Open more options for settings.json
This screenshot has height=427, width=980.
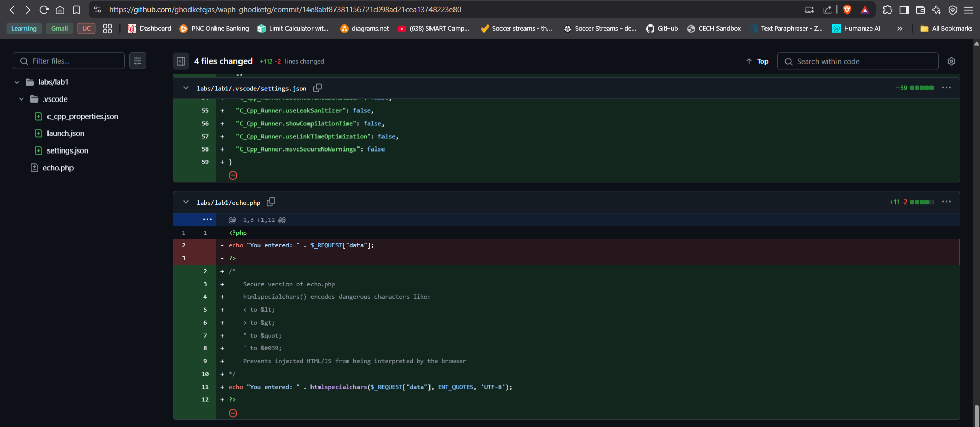click(x=946, y=88)
